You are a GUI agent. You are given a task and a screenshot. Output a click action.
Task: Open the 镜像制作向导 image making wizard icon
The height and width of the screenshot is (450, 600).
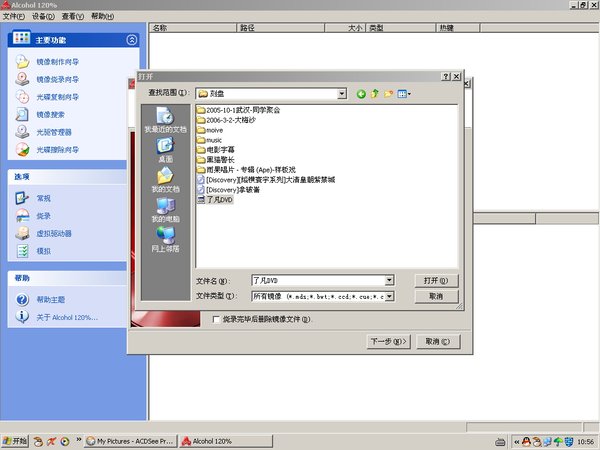pos(22,62)
